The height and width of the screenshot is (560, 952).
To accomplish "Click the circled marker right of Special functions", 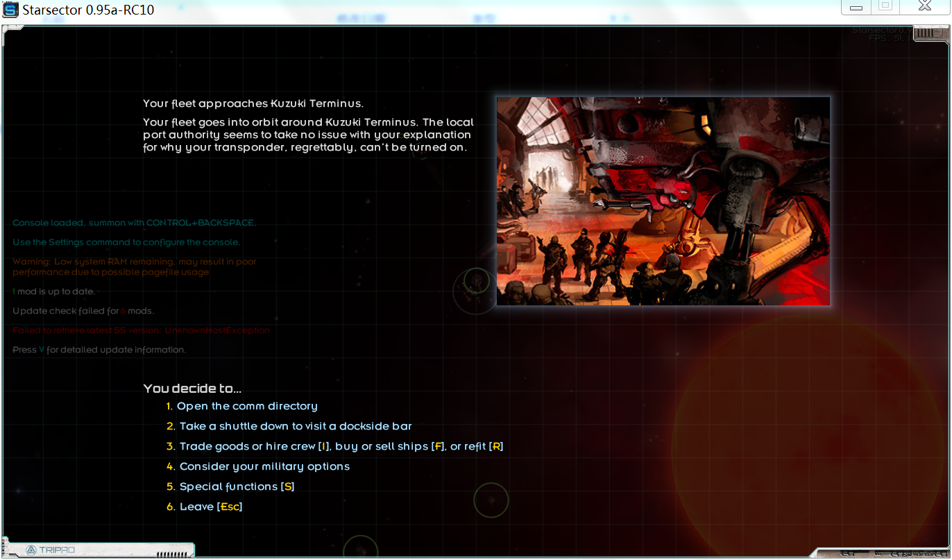I will pos(491,500).
